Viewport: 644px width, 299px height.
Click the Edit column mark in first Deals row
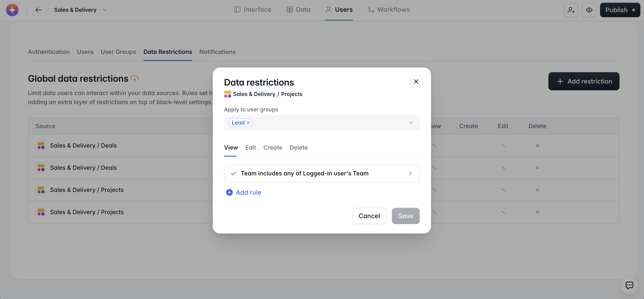click(x=503, y=146)
